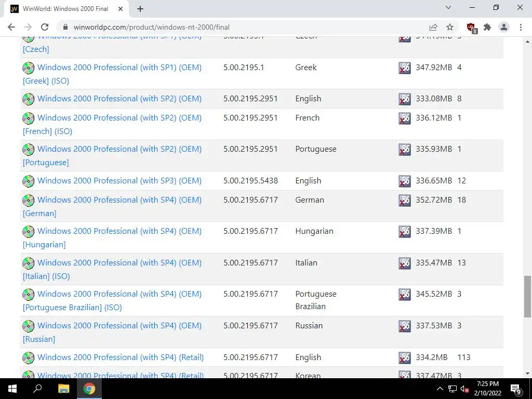Click version 5.00.2195.5438 cell
The height and width of the screenshot is (399, 532).
(250, 181)
